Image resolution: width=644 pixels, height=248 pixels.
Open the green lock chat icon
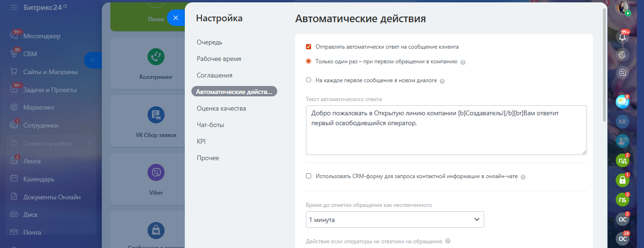coord(622,180)
